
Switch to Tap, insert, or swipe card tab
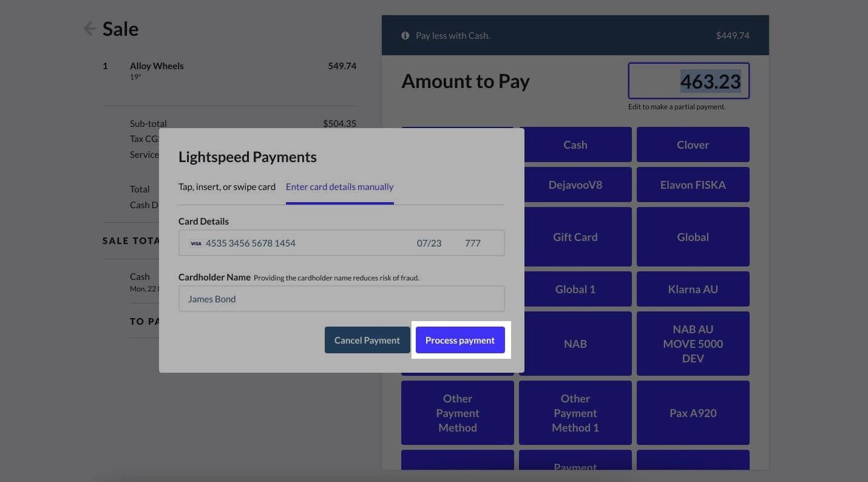pos(227,187)
